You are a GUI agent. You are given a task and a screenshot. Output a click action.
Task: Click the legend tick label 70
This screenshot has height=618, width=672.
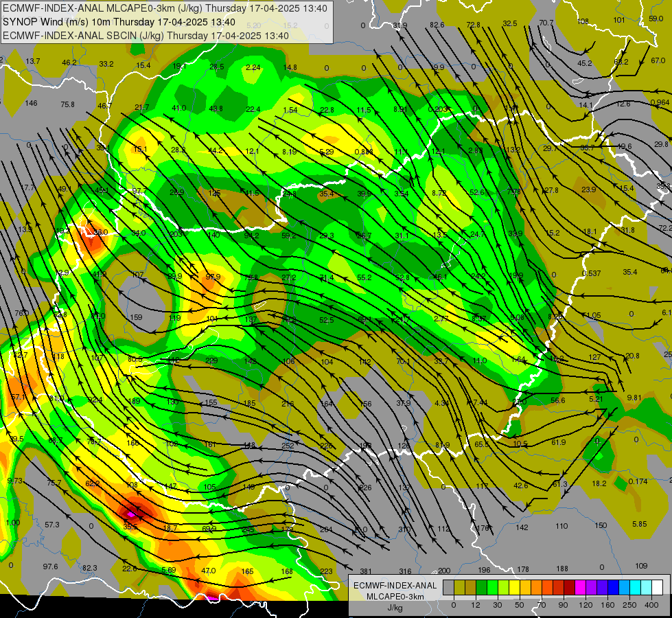(542, 605)
